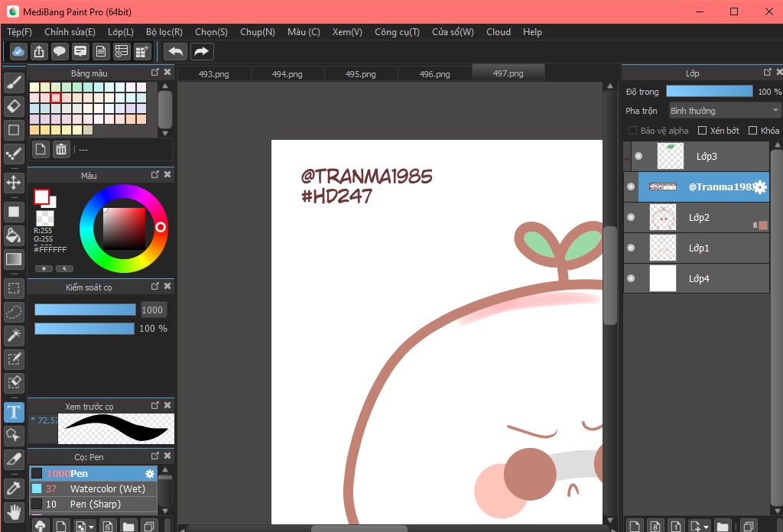This screenshot has height=532, width=783.
Task: Select the Gradient tool
Action: coord(14,259)
